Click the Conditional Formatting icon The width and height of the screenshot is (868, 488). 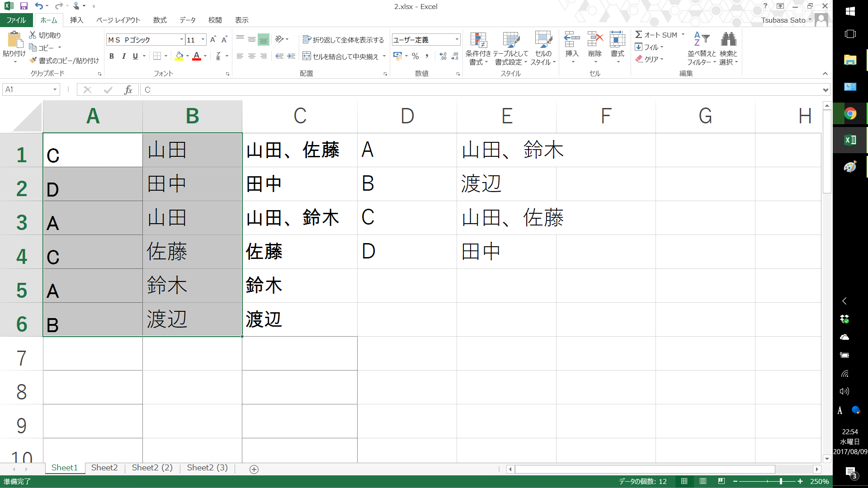tap(478, 40)
